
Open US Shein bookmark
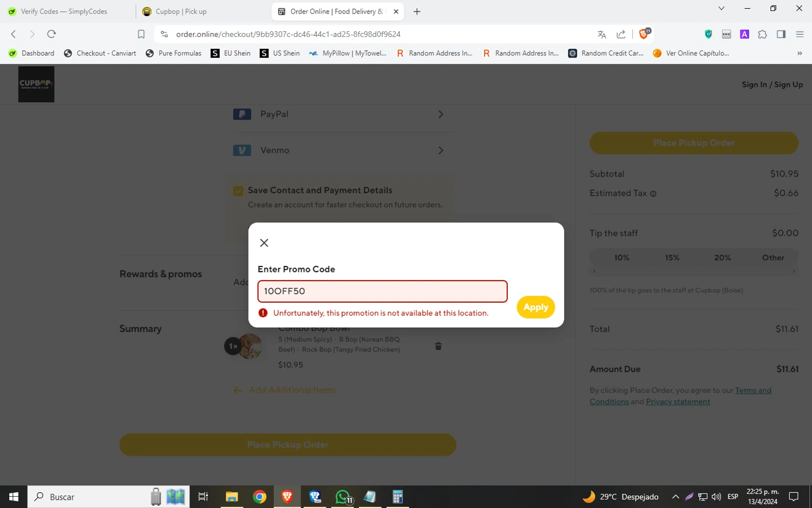point(280,53)
